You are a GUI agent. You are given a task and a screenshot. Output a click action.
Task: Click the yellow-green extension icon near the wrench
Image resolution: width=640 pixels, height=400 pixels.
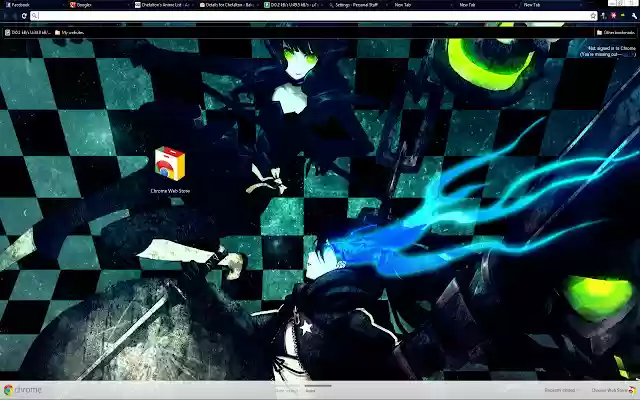(x=623, y=15)
